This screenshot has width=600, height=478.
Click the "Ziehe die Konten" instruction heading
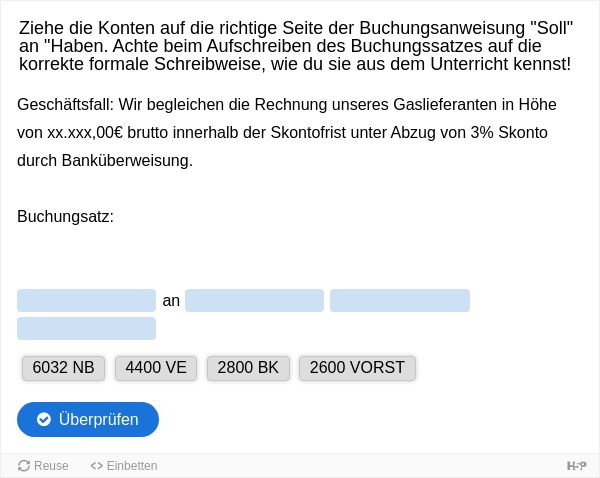point(296,46)
